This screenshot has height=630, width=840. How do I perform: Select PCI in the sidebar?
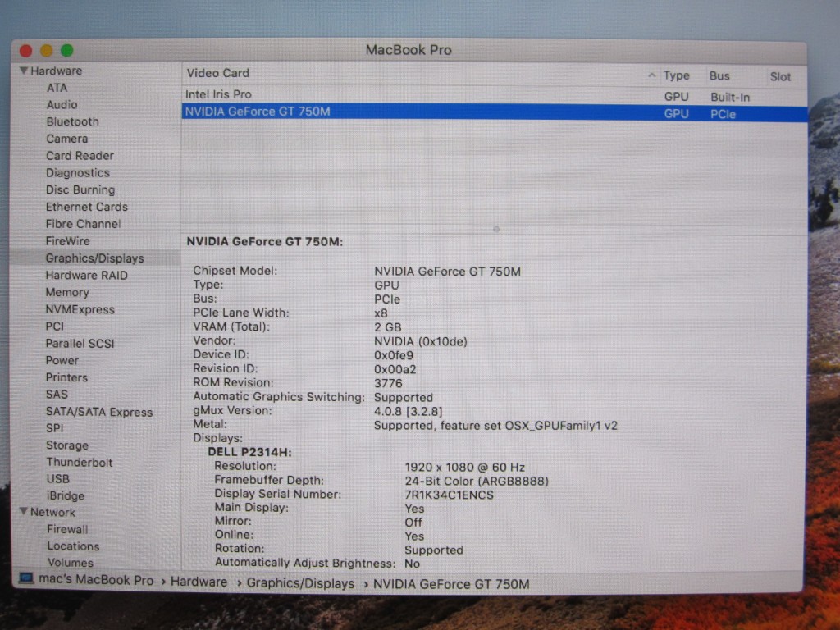pyautogui.click(x=55, y=326)
